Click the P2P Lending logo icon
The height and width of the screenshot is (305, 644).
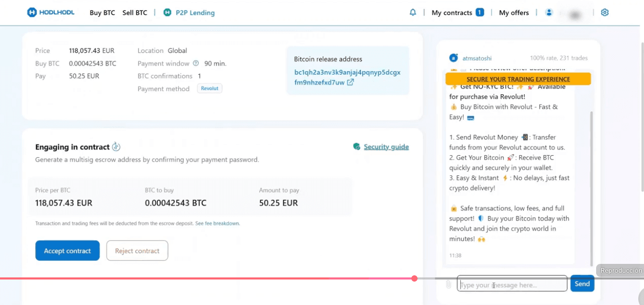click(167, 12)
